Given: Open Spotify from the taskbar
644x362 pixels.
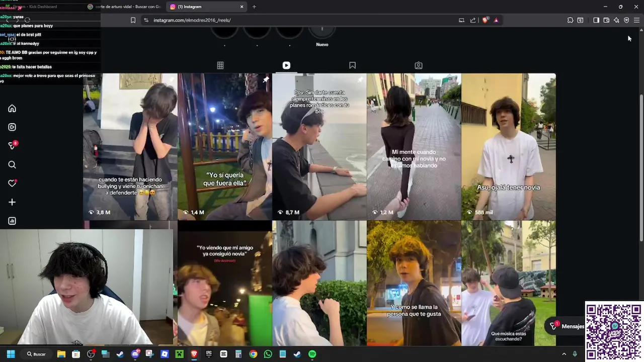Looking at the screenshot, I should tap(312, 354).
